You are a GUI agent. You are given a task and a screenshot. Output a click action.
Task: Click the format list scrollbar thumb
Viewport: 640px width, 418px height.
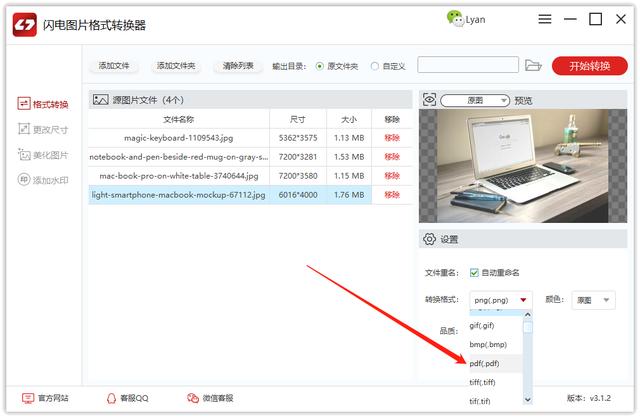click(528, 327)
